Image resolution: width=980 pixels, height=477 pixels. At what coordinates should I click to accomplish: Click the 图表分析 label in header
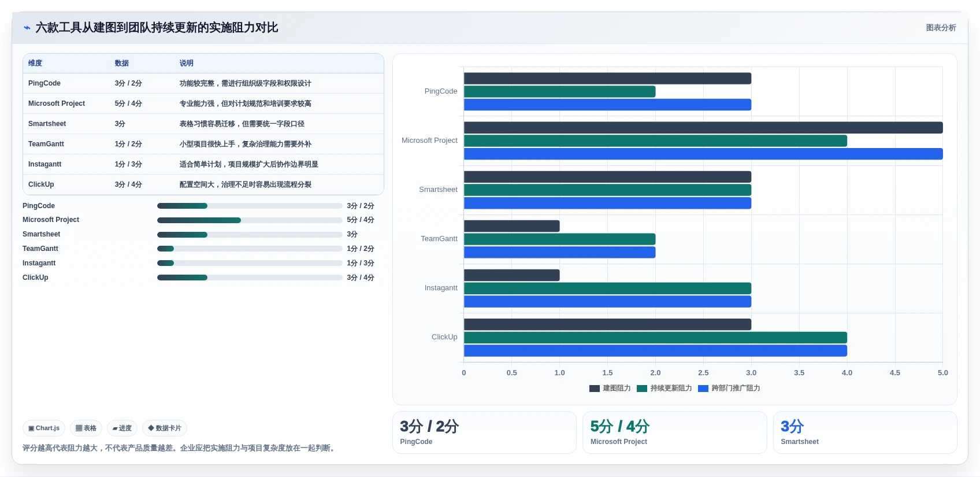coord(941,28)
